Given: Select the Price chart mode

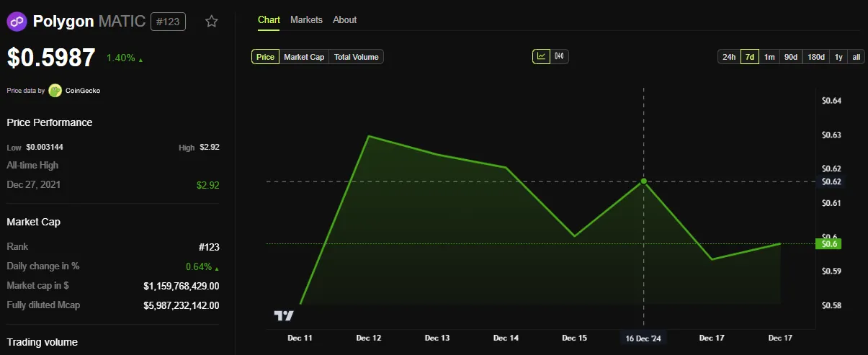Looking at the screenshot, I should 265,57.
